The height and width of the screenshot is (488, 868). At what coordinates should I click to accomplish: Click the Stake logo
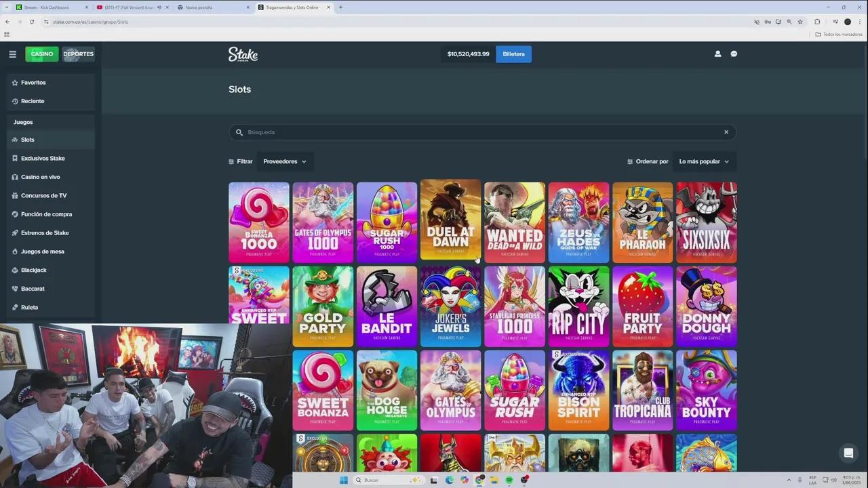(243, 54)
